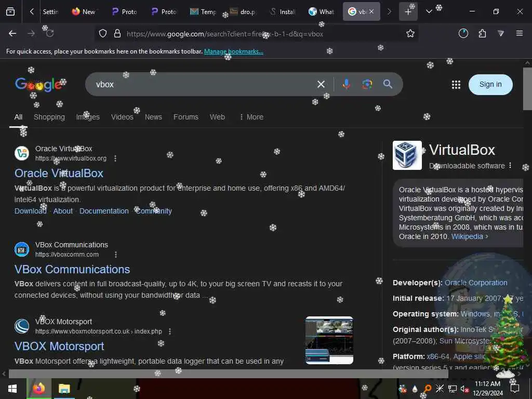Expand the list all tabs chevron

[x=429, y=12]
